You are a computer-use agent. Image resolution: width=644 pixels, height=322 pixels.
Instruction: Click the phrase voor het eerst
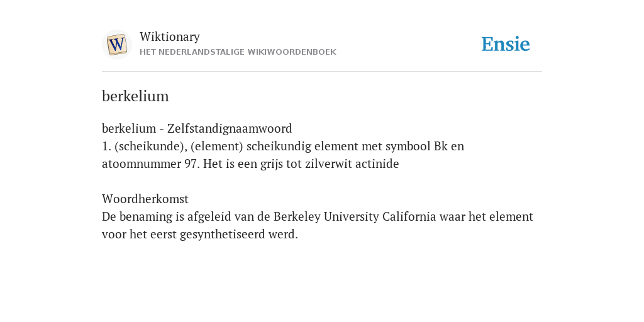(139, 235)
